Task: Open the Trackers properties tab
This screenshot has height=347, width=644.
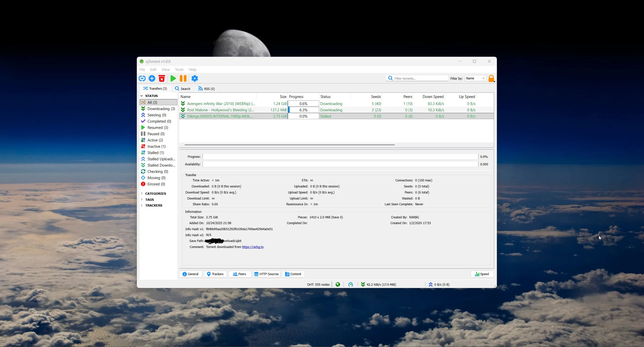Action: 215,274
